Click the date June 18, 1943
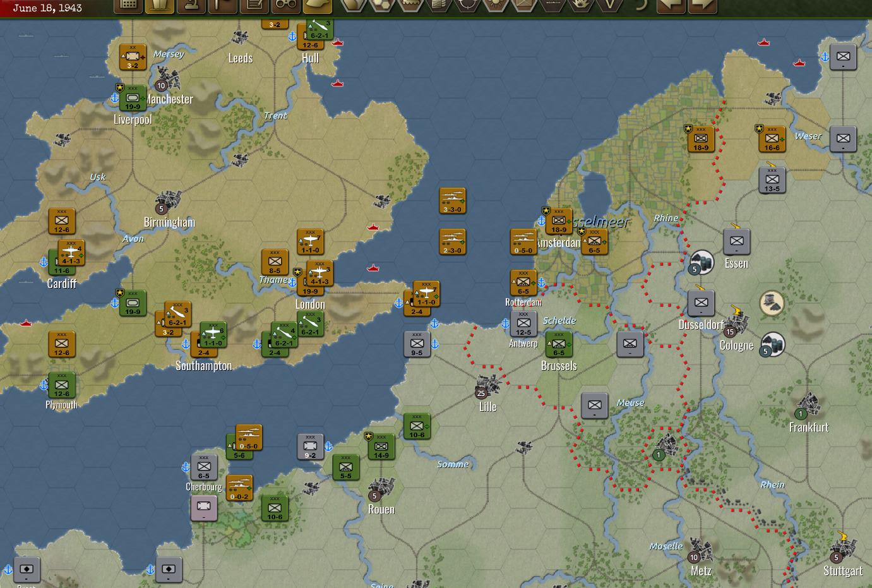The height and width of the screenshot is (588, 872). [x=47, y=8]
